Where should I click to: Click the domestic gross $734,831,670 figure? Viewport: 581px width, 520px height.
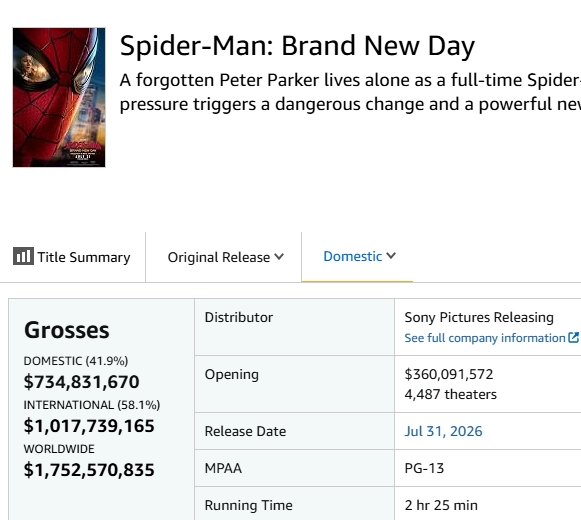[82, 382]
